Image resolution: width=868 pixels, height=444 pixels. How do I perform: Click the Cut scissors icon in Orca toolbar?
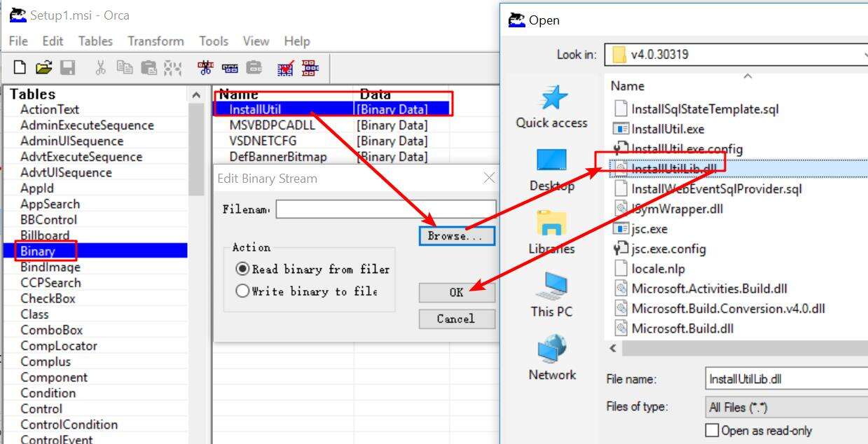(x=101, y=68)
